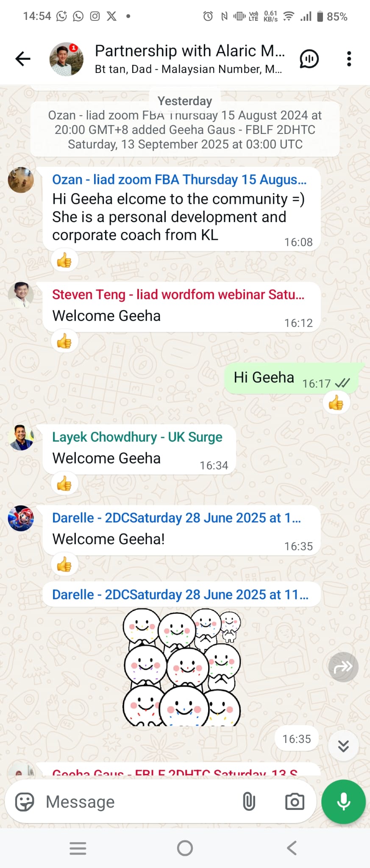Tap thumbs-up reaction under Hi Geeha message
370x868 pixels.
336,402
